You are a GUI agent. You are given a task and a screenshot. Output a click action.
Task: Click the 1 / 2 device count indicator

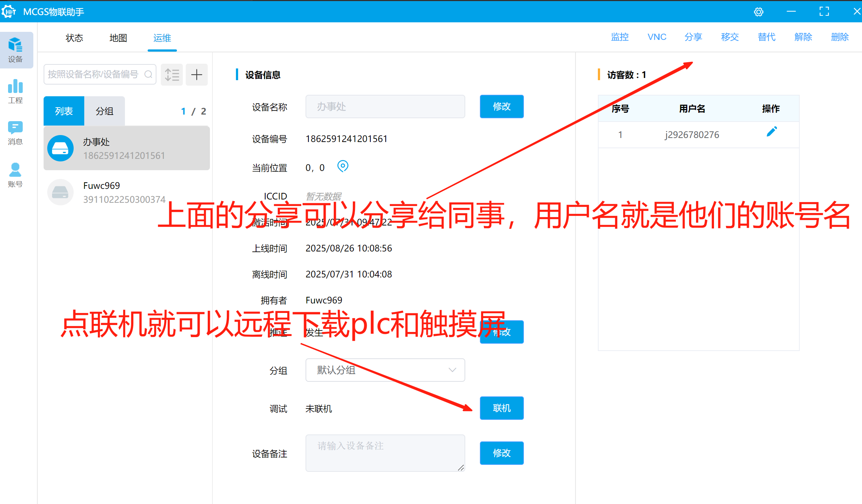(193, 111)
